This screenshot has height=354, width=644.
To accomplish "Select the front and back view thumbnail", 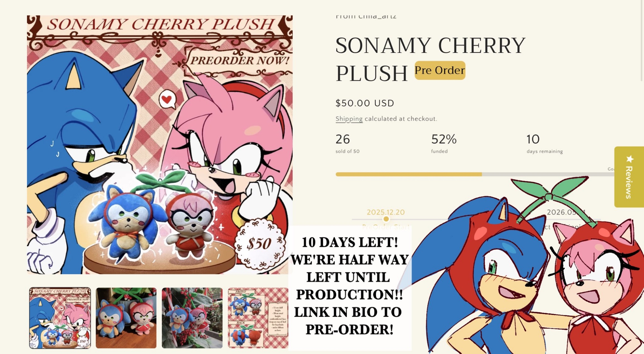I will [258, 318].
